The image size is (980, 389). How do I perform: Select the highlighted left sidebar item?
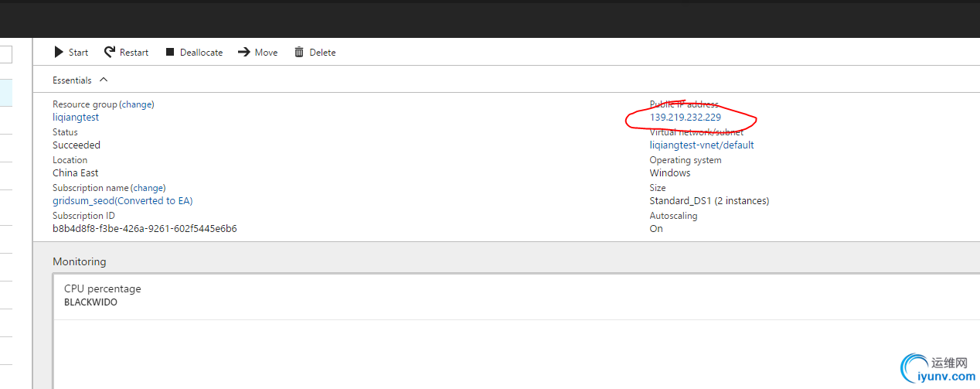(6, 93)
